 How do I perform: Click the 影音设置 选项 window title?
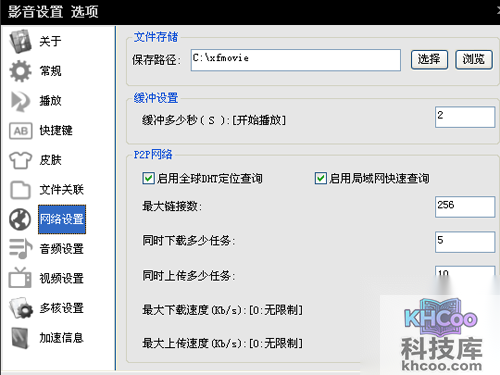(x=53, y=12)
